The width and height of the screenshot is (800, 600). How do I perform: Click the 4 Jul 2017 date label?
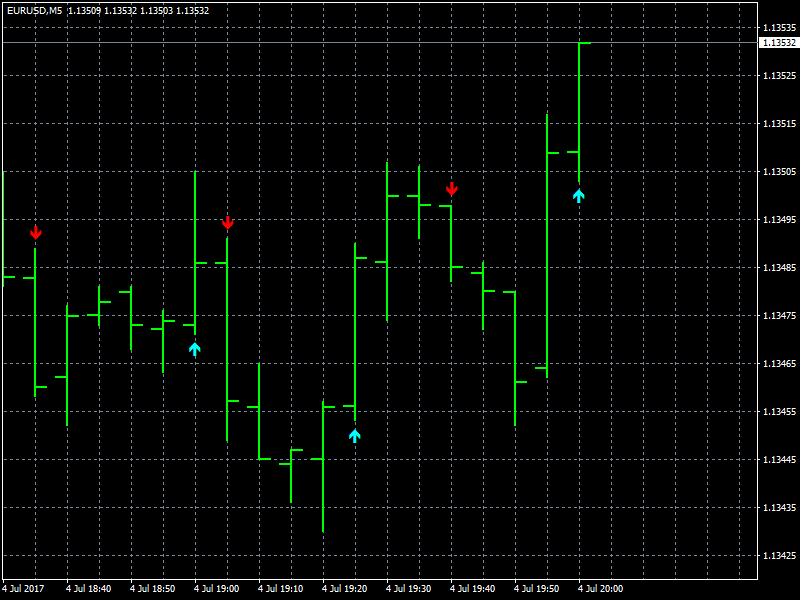pos(23,588)
